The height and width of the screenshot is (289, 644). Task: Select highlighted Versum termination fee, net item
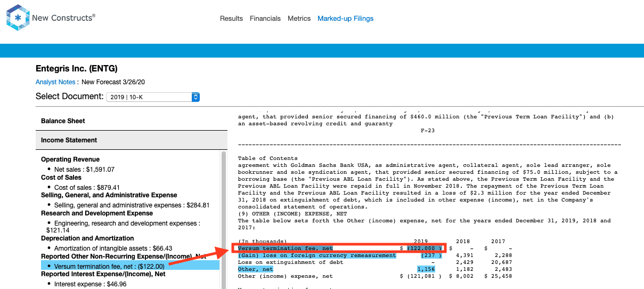tap(130, 266)
